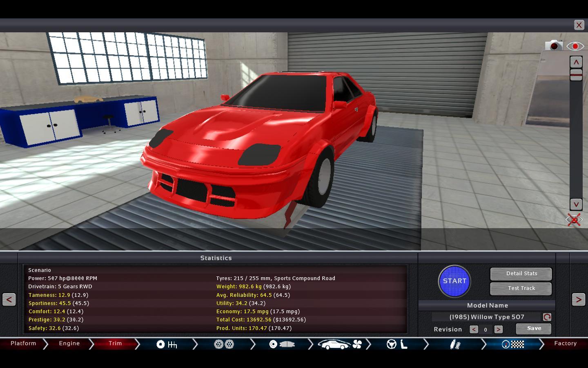Go to next page with right panel arrow
The height and width of the screenshot is (368, 588).
578,299
